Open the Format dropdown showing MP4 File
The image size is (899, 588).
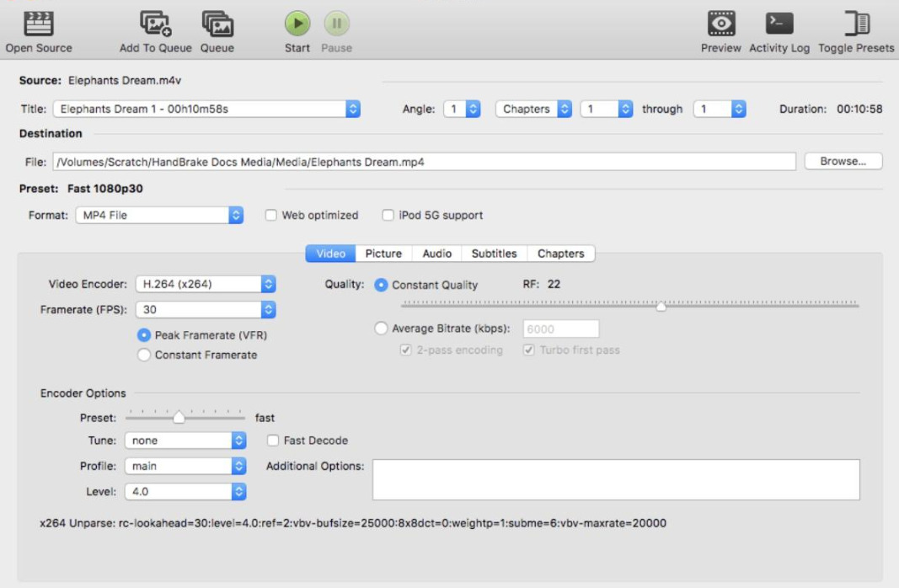[159, 215]
